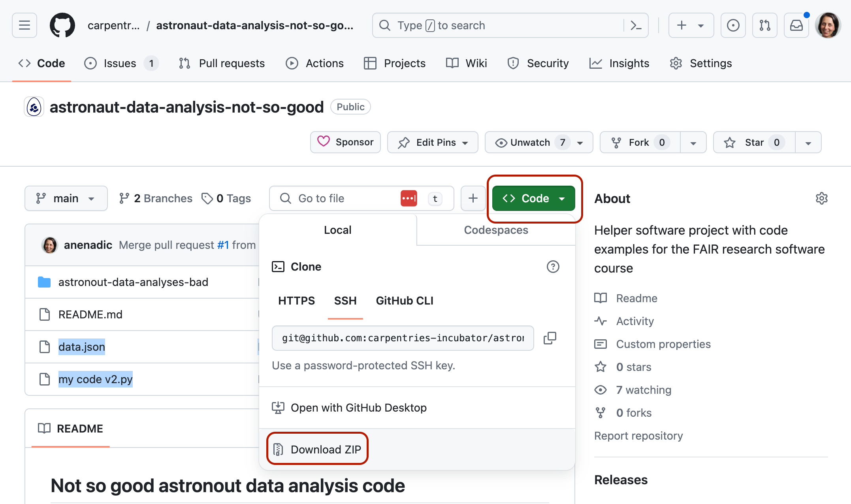The image size is (851, 504).
Task: Open the README.md file
Action: (90, 314)
